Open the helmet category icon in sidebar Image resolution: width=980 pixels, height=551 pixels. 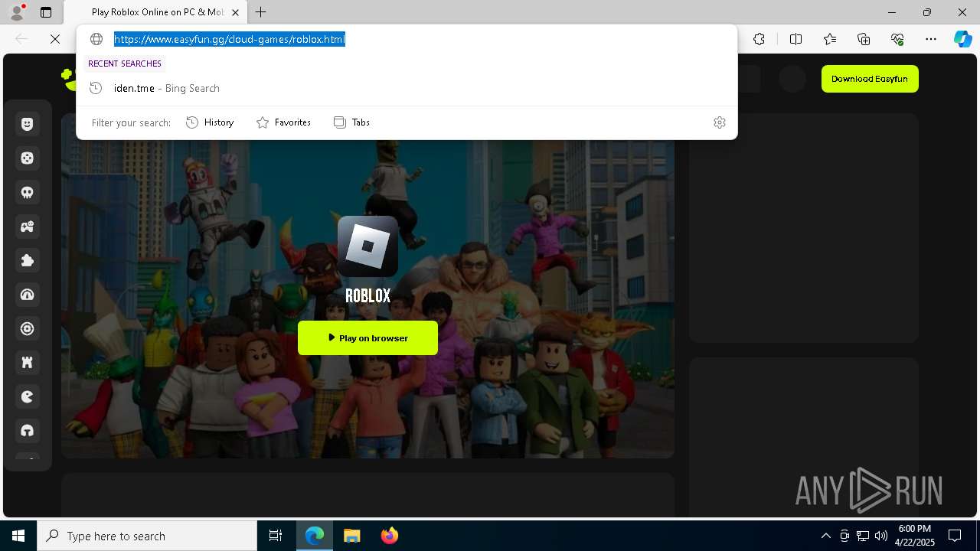pos(28,431)
